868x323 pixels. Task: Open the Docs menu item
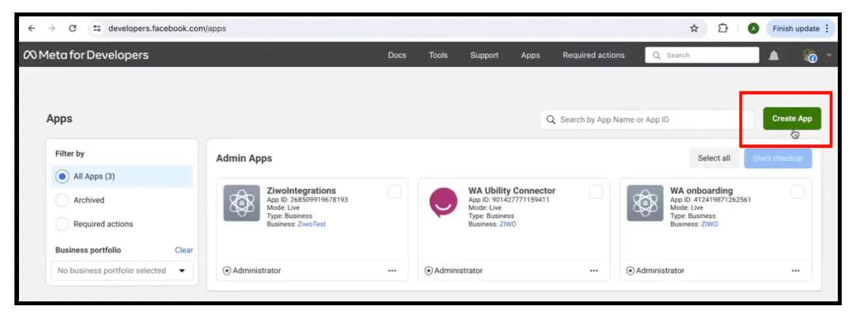point(397,55)
